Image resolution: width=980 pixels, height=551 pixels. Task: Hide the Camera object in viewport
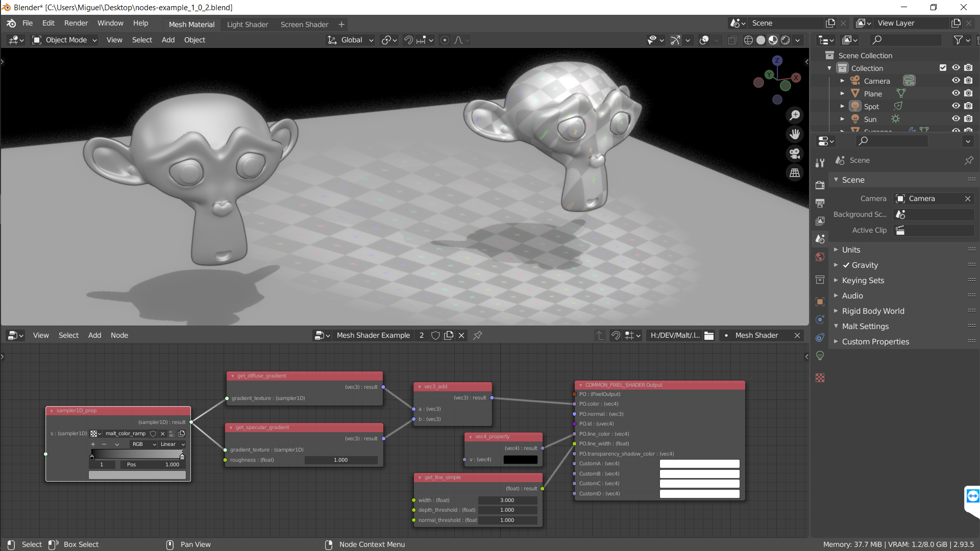pos(956,81)
